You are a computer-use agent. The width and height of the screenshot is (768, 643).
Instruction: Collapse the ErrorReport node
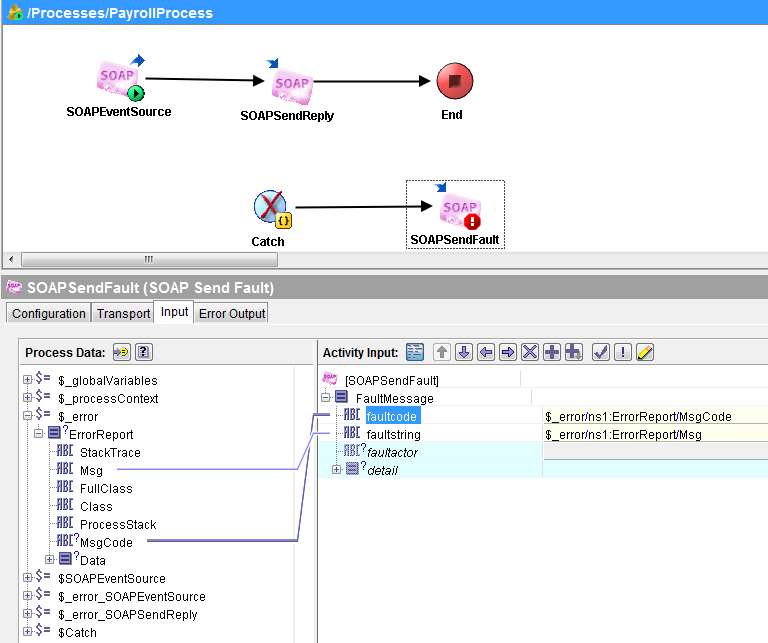[x=39, y=433]
